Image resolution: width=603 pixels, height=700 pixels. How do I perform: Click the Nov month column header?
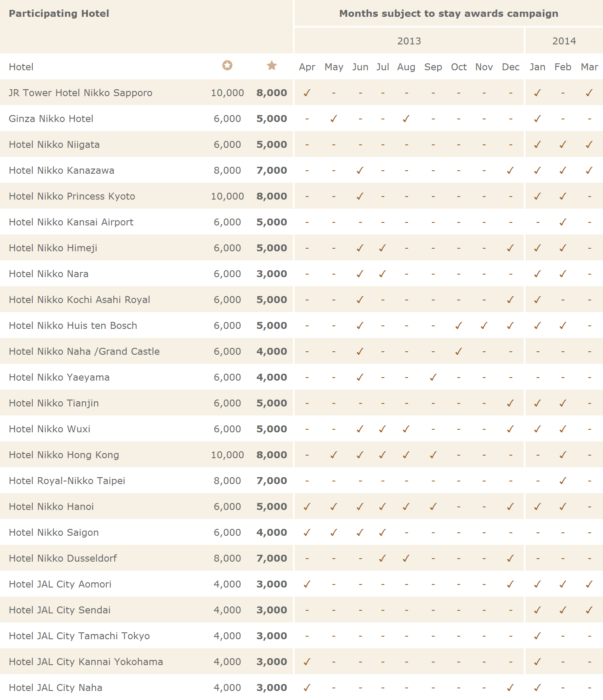(x=484, y=67)
